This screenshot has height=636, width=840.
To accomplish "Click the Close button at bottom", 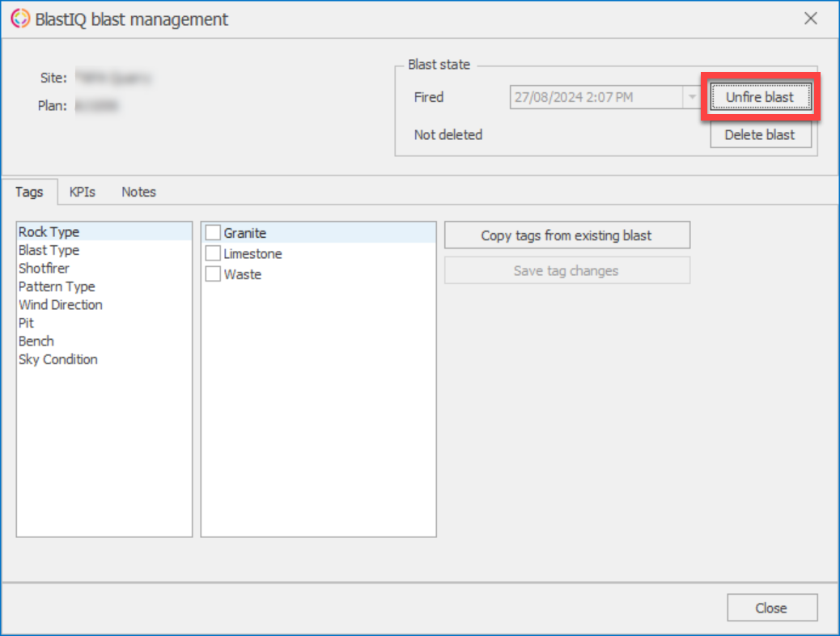I will pos(772,608).
